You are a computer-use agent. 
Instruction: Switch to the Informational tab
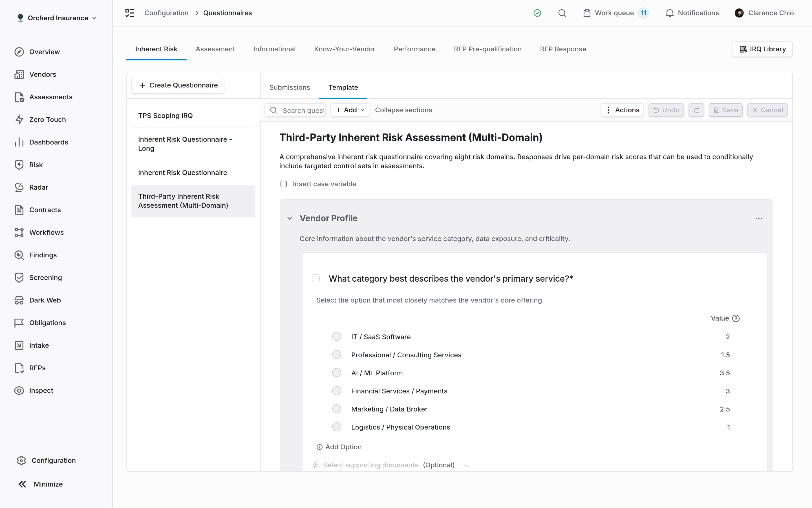(x=274, y=49)
